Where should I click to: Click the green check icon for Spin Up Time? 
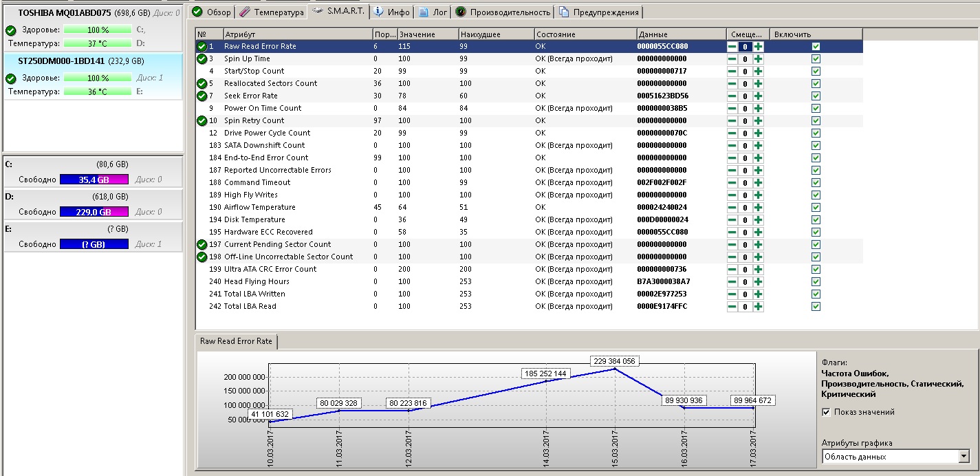(x=202, y=58)
